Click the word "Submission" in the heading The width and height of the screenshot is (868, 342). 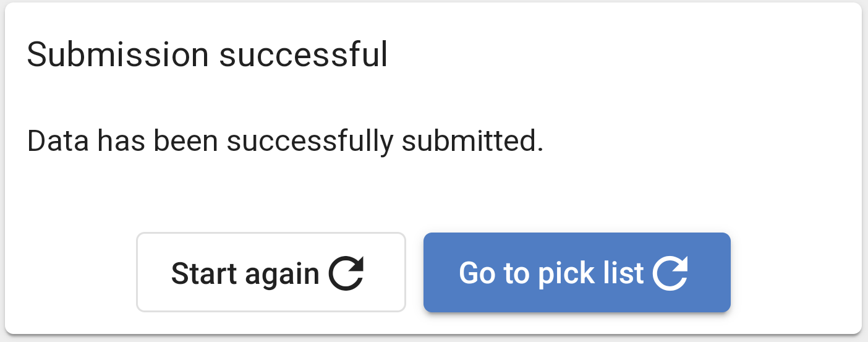pos(117,54)
